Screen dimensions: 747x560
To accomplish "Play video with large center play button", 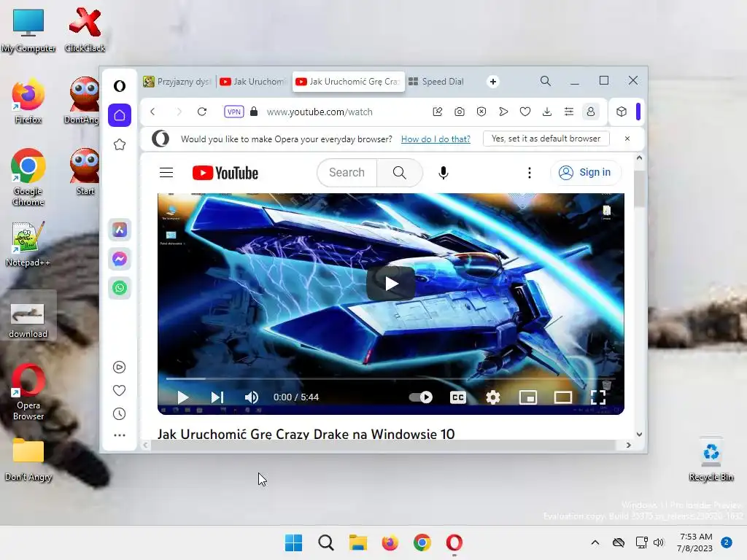I will (391, 284).
